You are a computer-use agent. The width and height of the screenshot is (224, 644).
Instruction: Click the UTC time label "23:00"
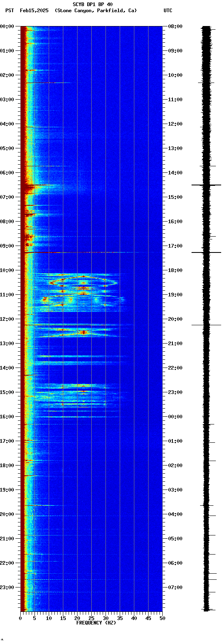click(x=175, y=392)
